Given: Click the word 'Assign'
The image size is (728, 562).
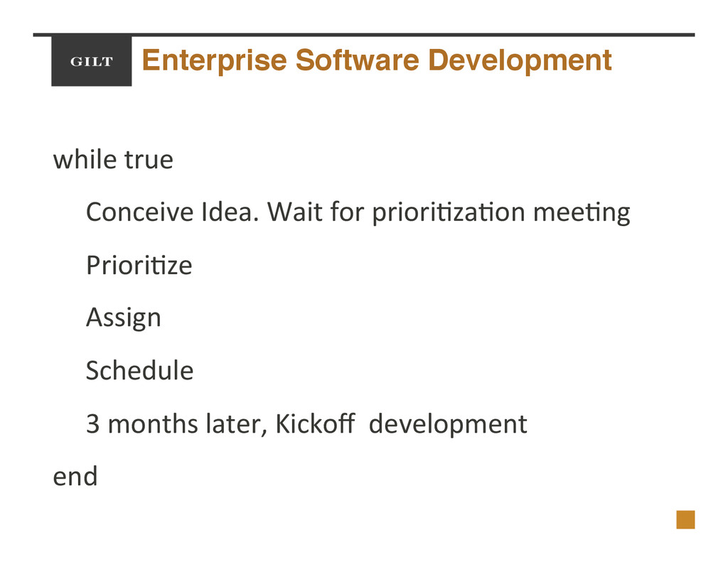Looking at the screenshot, I should (x=124, y=318).
